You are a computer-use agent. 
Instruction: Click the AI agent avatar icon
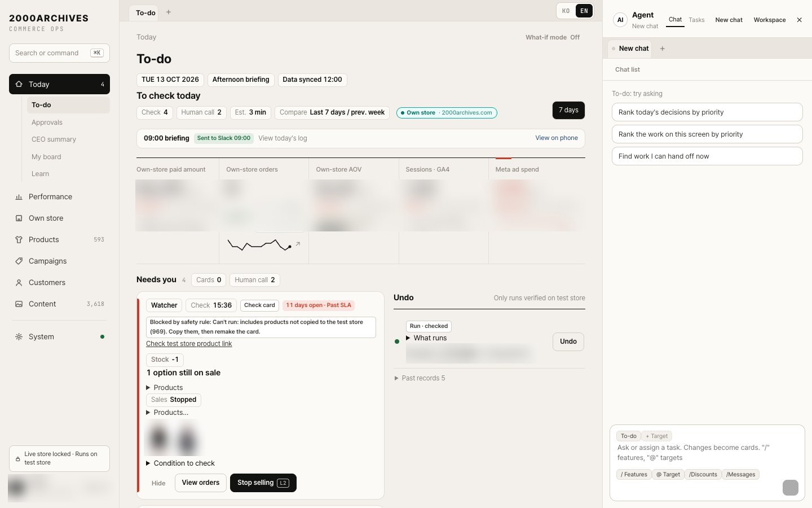tap(620, 20)
